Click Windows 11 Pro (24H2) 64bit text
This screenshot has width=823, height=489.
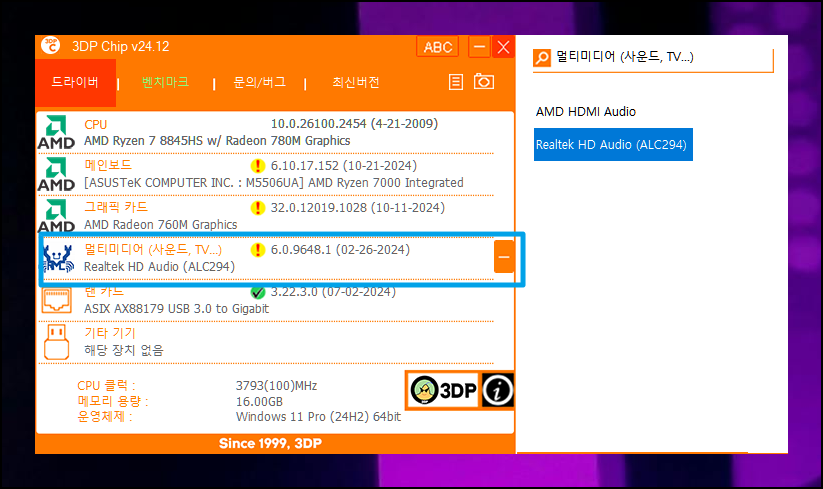[x=318, y=417]
